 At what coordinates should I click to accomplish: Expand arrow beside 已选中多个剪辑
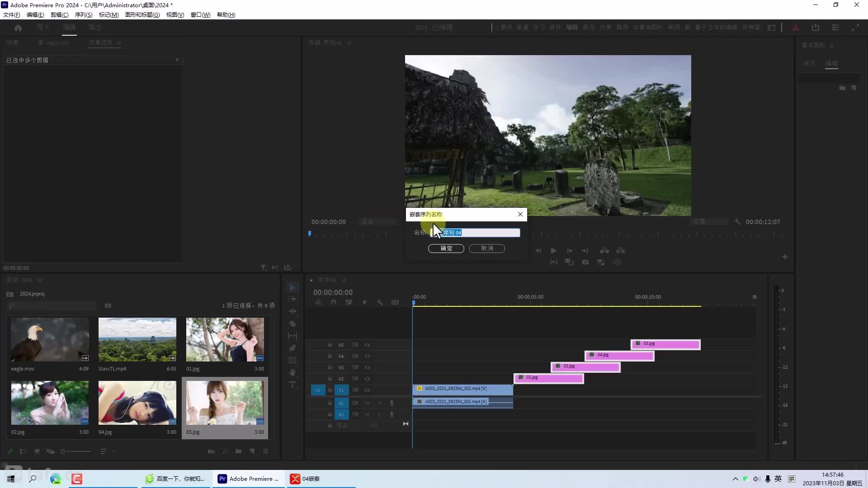(177, 60)
